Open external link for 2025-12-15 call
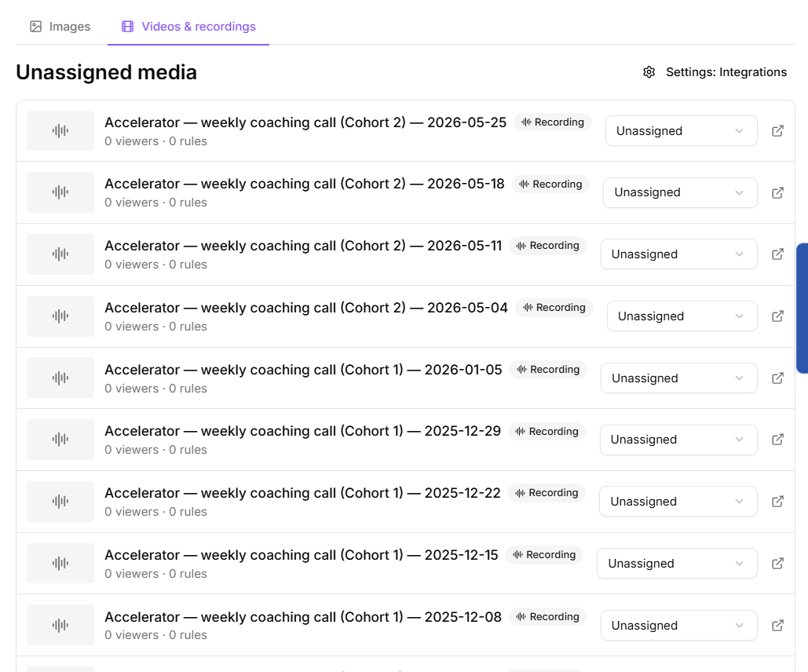This screenshot has height=672, width=808. 777,563
